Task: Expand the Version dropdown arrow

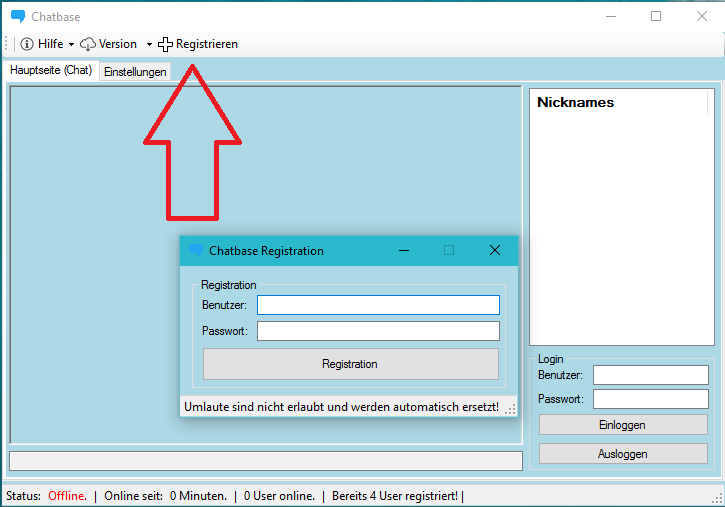Action: pyautogui.click(x=149, y=45)
